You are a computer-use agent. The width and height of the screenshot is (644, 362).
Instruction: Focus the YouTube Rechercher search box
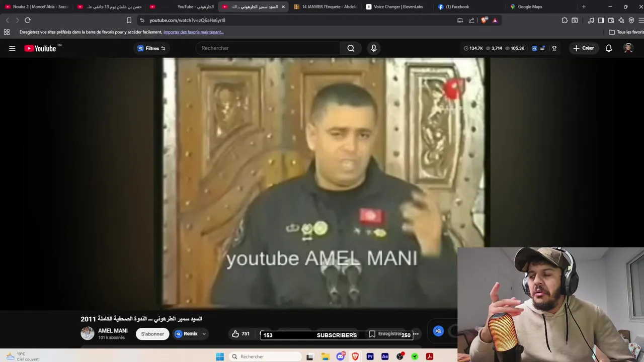(268, 48)
